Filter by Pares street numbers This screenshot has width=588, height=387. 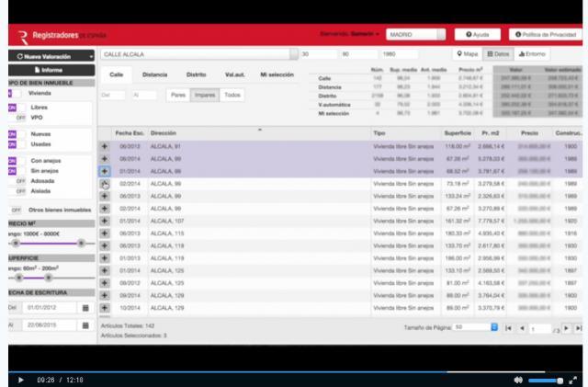[178, 95]
